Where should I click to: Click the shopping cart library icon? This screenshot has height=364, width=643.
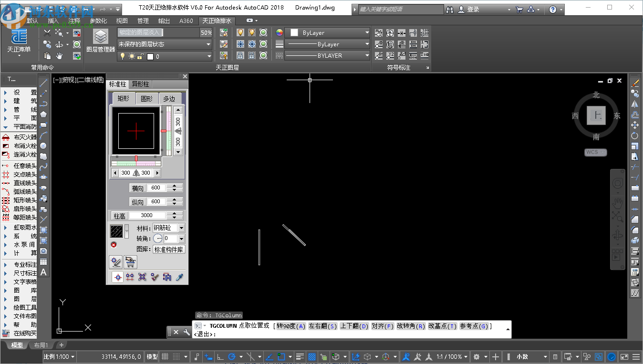pyautogui.click(x=130, y=262)
